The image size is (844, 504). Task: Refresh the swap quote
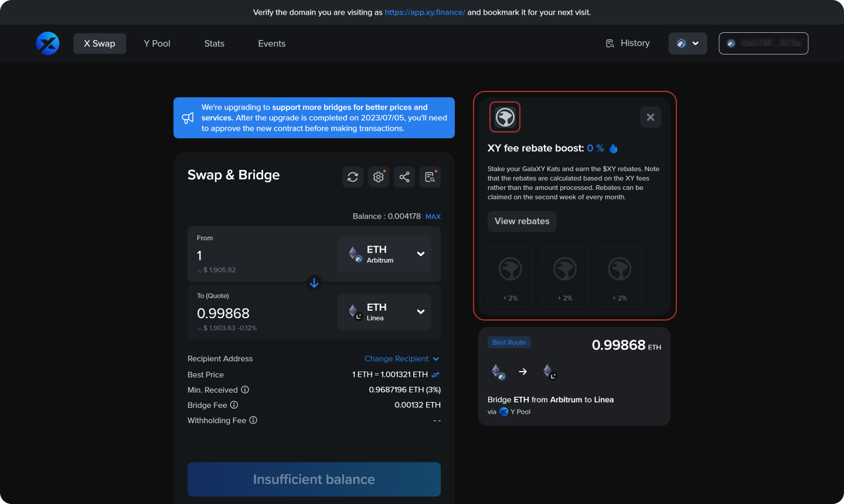(353, 176)
